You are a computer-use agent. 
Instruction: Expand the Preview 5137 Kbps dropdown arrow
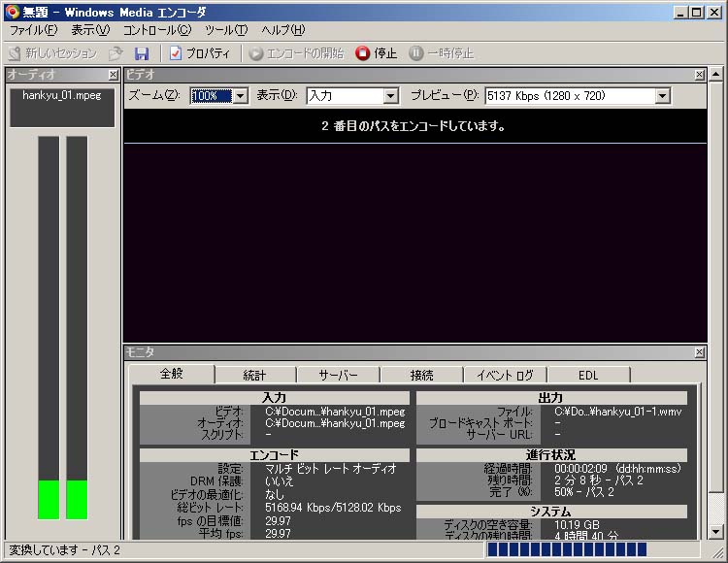point(663,96)
